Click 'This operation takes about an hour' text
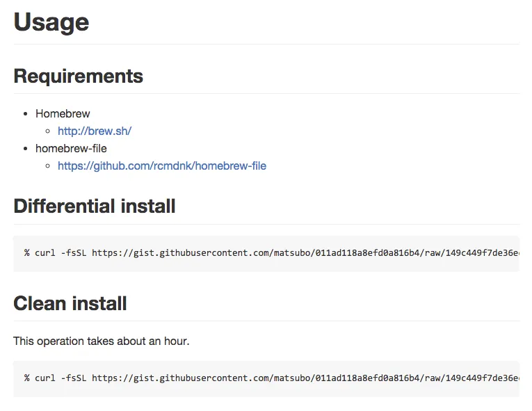 [x=102, y=341]
